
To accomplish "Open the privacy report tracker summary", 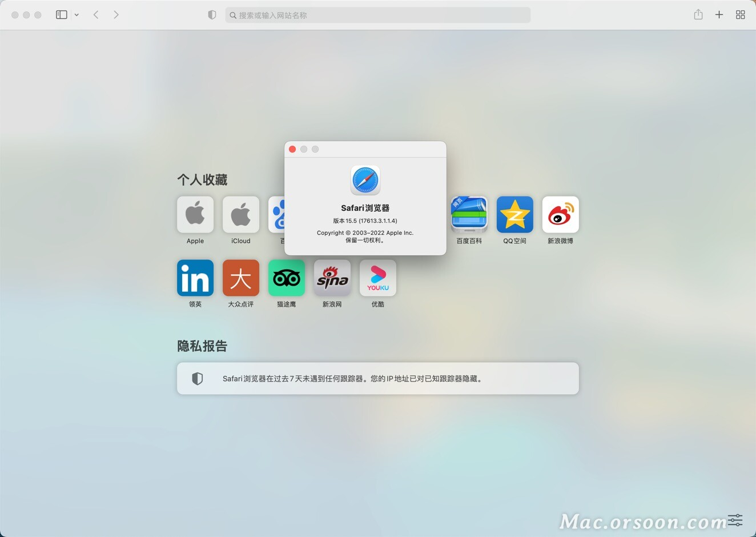I will pyautogui.click(x=378, y=378).
